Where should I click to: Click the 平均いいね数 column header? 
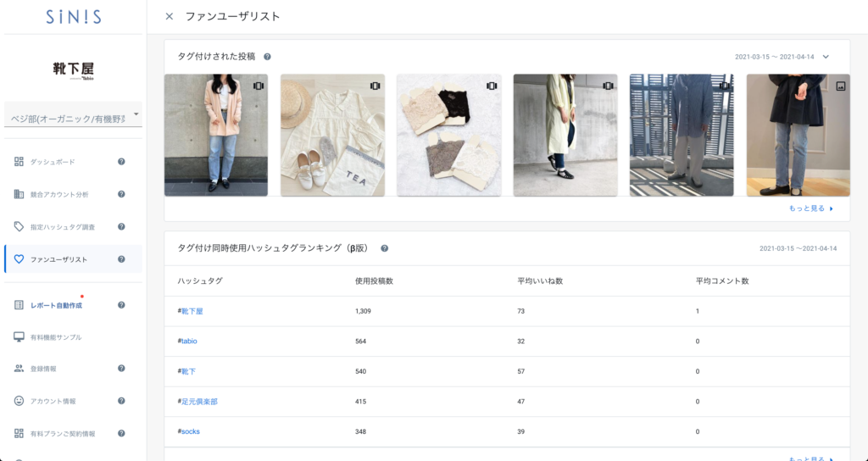540,281
